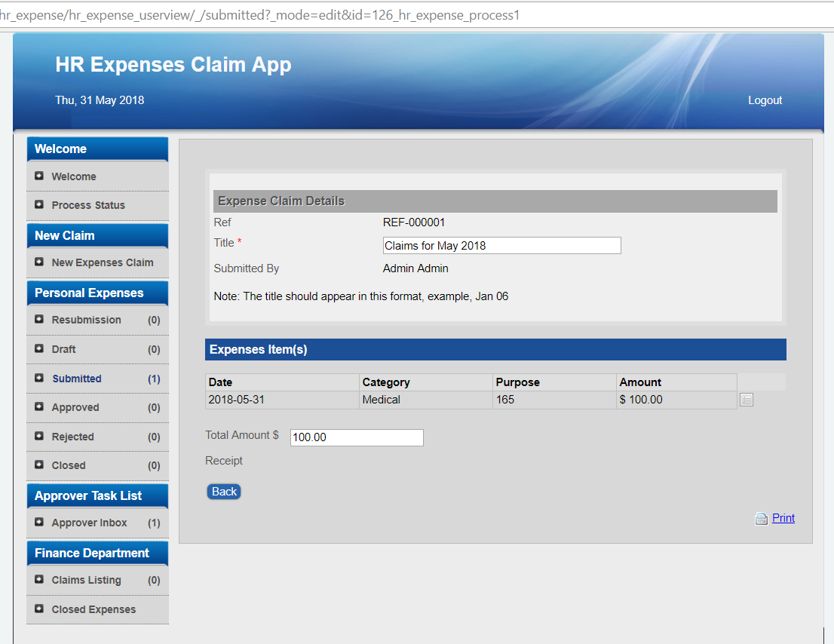Click the browser address bar URL
The image size is (834, 644).
[260, 15]
